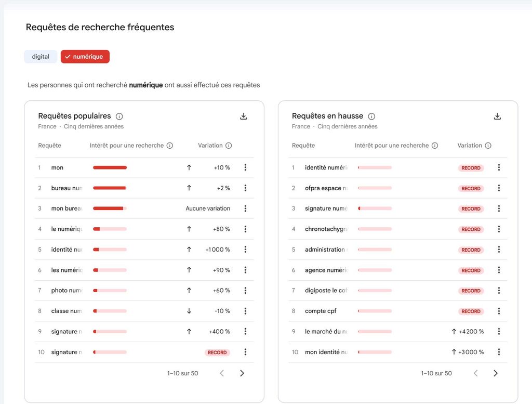The image size is (532, 404).
Task: Open the 'mon identité nu' rising query
Action: point(326,352)
